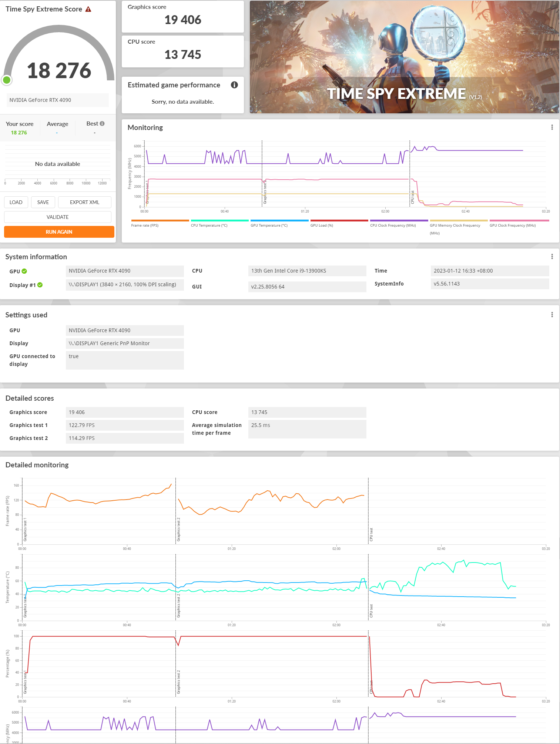
Task: Select the SystemInfo version v5.56.1143
Action: [x=490, y=284]
